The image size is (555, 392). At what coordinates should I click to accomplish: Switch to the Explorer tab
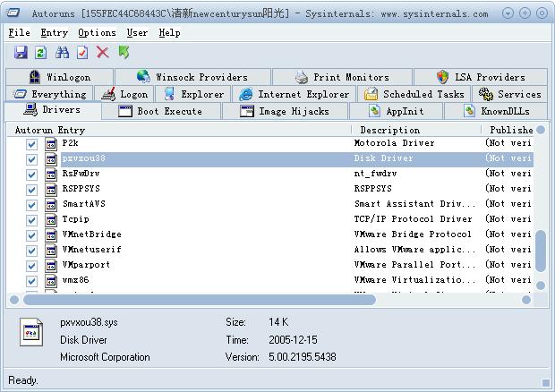point(193,94)
